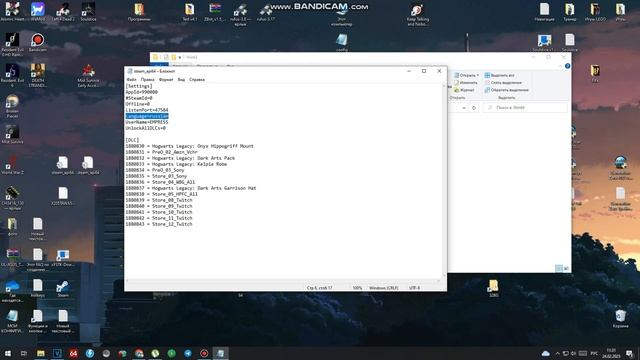Screen dimensions: 640x360
Task: Select the Bandicam desktop shortcut
Action: pyautogui.click(x=38, y=42)
